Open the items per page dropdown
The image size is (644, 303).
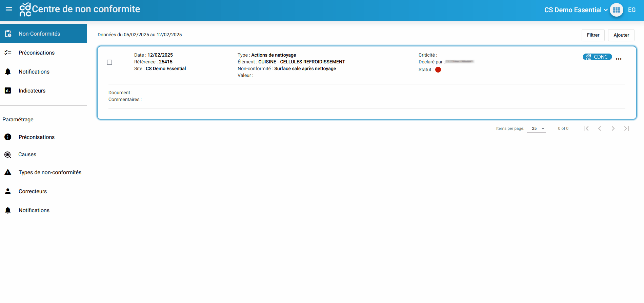(536, 128)
